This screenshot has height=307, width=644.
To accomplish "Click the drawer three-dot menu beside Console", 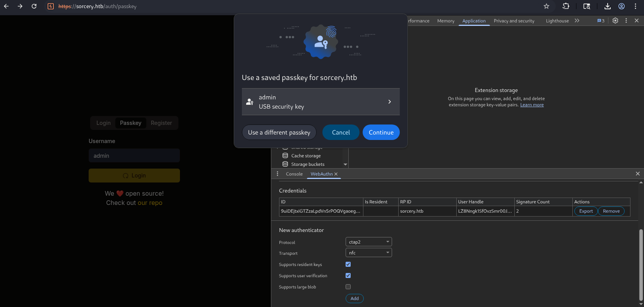I will 277,174.
